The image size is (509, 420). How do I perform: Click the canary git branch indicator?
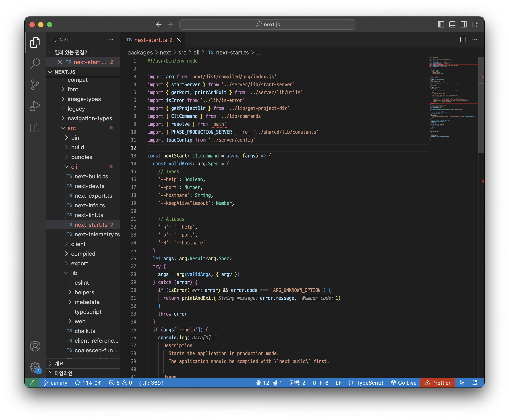coord(55,382)
